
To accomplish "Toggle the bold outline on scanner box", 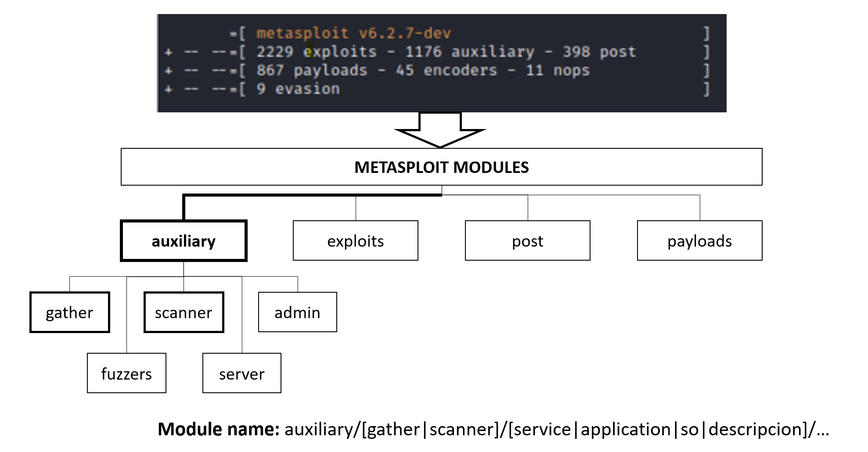I will coord(183,312).
